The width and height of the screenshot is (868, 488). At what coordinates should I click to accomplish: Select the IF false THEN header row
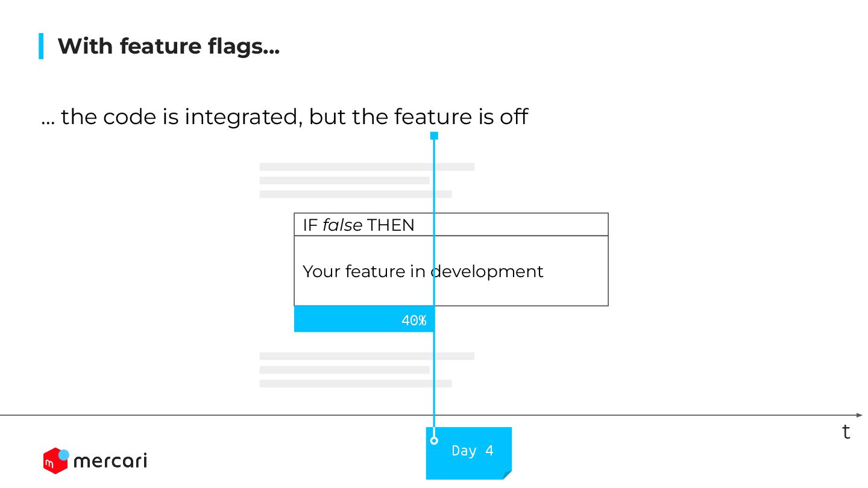451,225
